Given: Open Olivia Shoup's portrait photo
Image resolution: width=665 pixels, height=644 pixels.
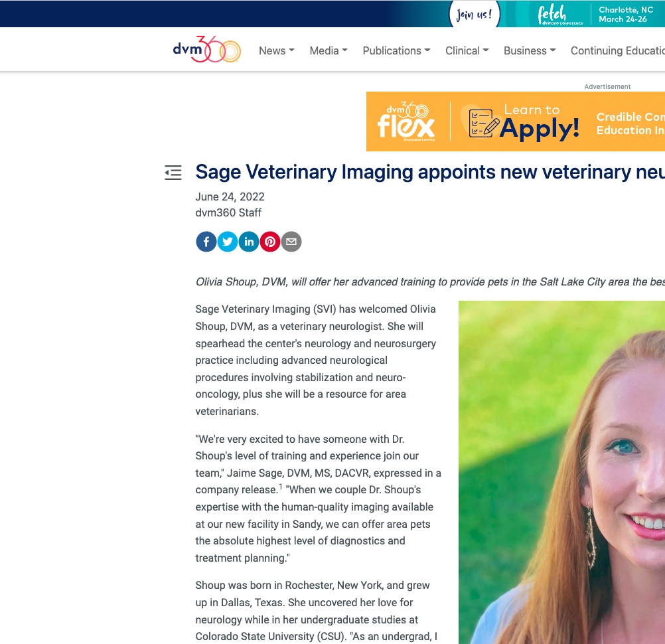Looking at the screenshot, I should (561, 472).
